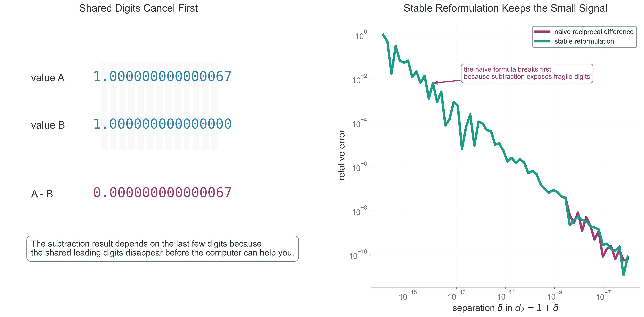Image resolution: width=644 pixels, height=317 pixels.
Task: Click the 'value A' label
Action: coord(48,78)
